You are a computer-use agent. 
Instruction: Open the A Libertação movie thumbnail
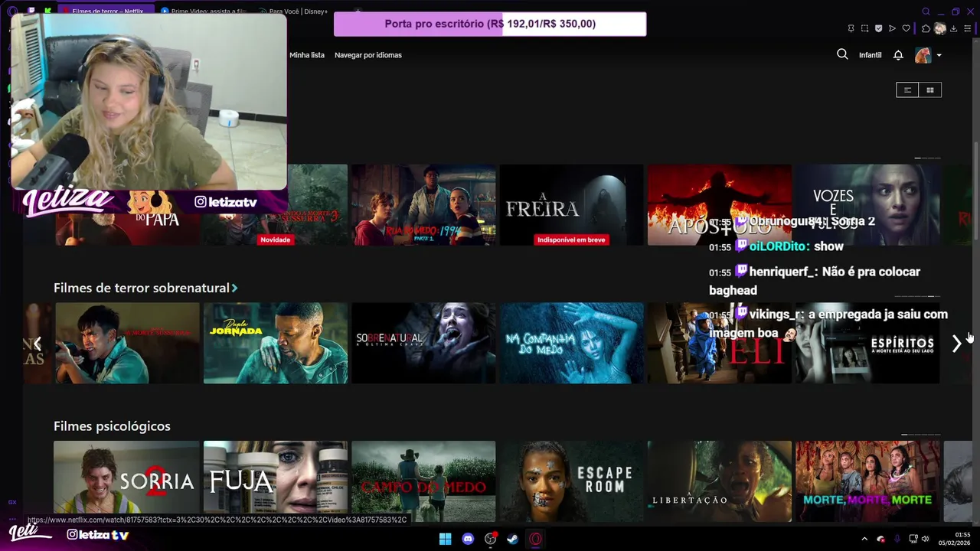(719, 481)
